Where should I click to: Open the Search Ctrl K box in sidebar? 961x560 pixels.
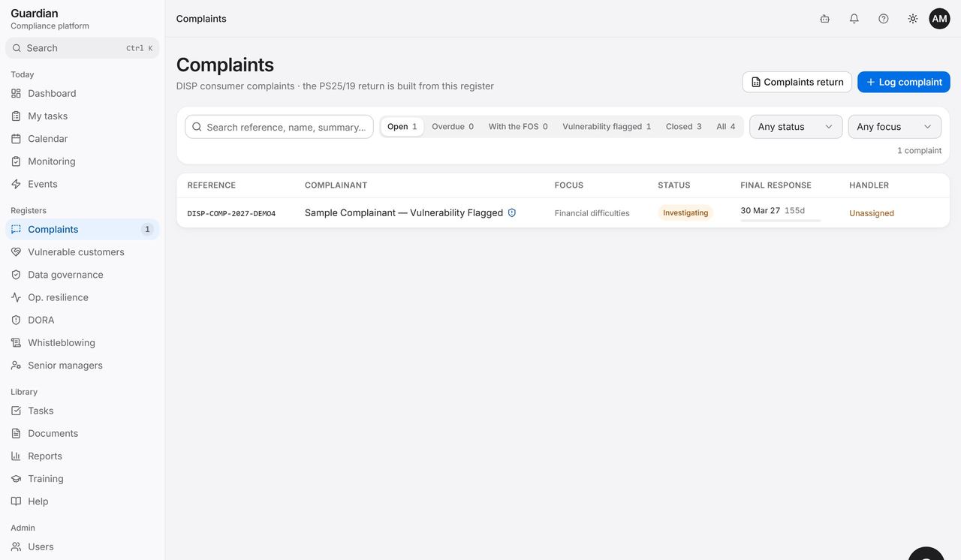point(83,48)
